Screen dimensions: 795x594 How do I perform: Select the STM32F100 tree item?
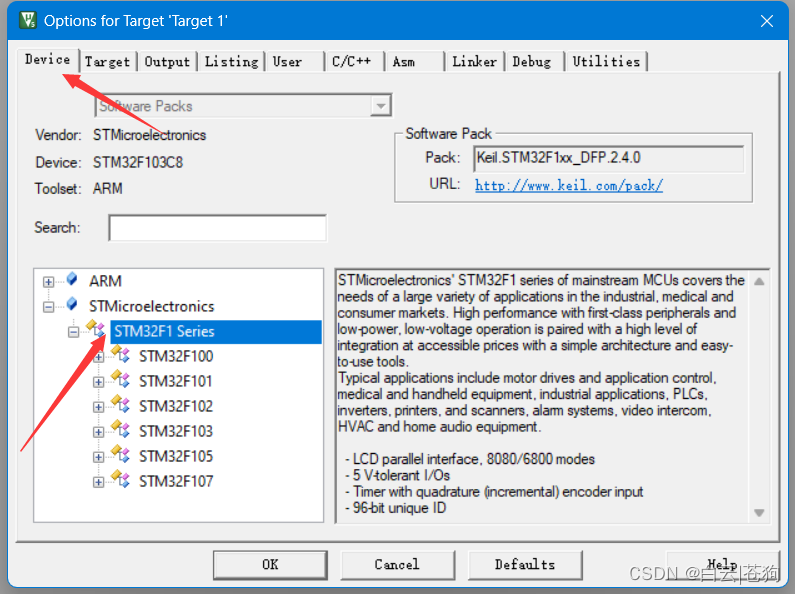click(176, 356)
